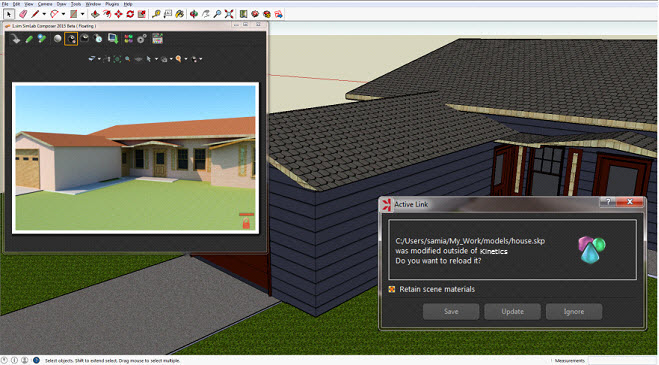Click the gears settings icon in SimLab toolbar

[x=142, y=39]
